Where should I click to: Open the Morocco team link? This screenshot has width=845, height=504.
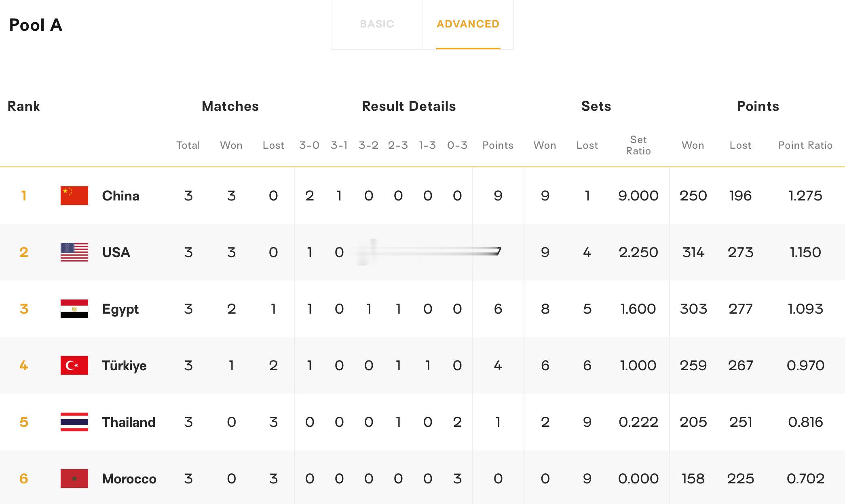point(129,479)
